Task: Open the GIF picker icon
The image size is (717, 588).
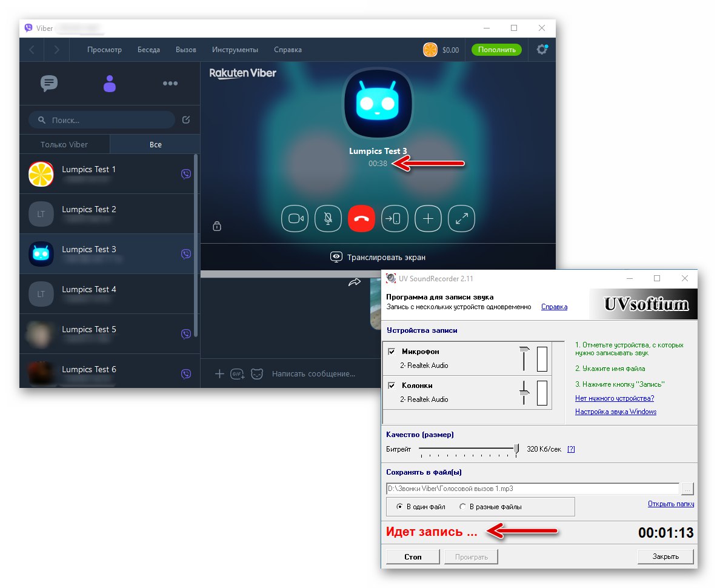Action: click(x=238, y=374)
